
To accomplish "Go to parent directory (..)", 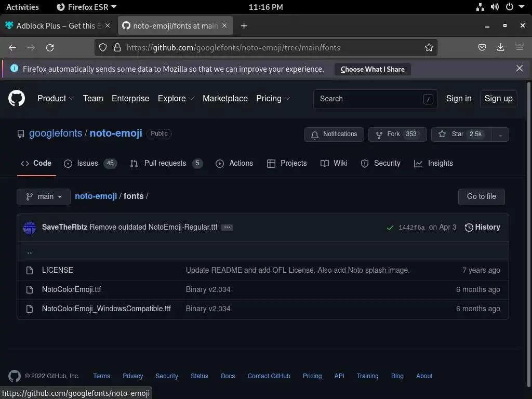I will tap(30, 252).
